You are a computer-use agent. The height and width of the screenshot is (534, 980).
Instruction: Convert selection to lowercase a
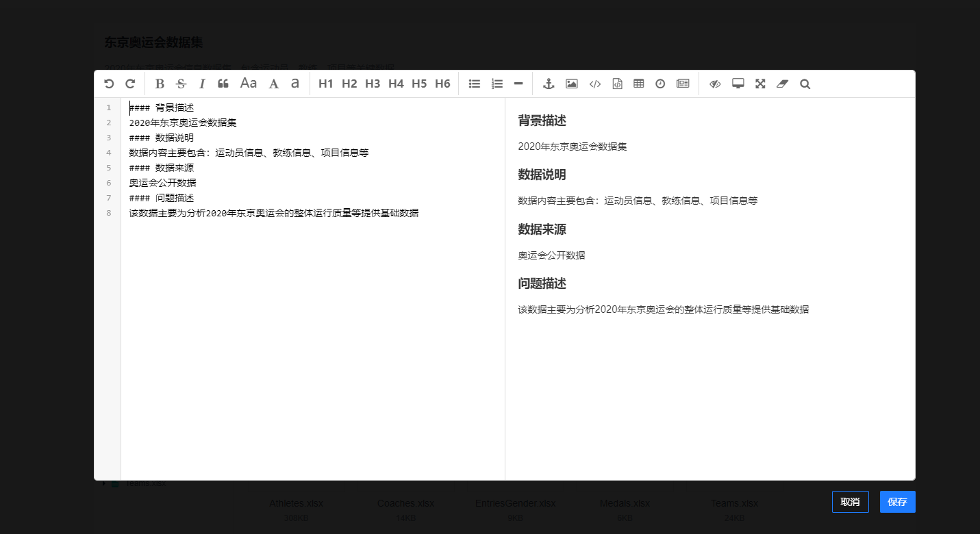pyautogui.click(x=295, y=84)
